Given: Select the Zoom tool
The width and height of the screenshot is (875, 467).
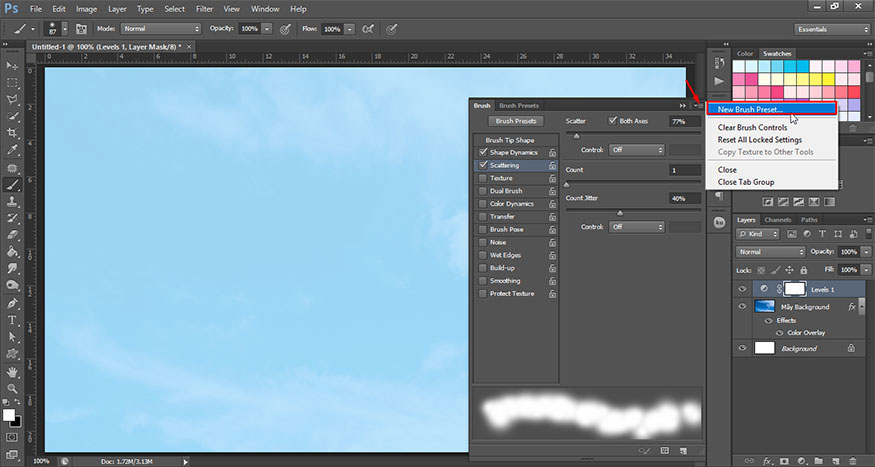Looking at the screenshot, I should [x=13, y=387].
